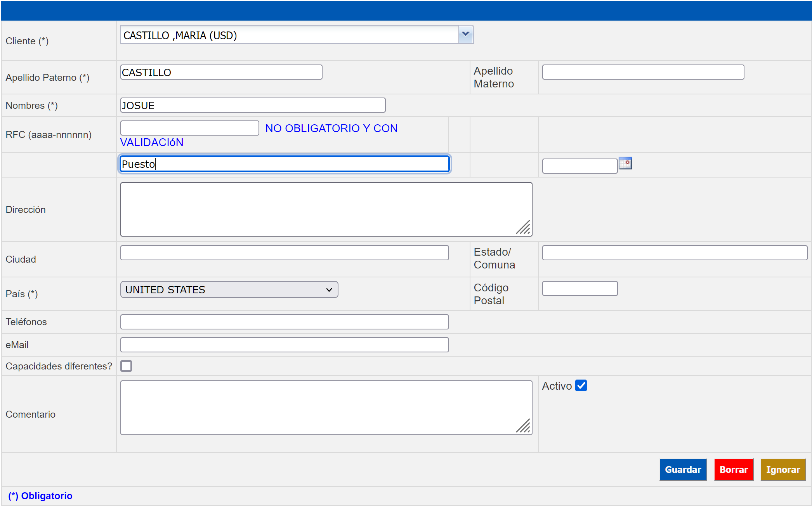
Task: Click the Dirección label
Action: pyautogui.click(x=26, y=209)
